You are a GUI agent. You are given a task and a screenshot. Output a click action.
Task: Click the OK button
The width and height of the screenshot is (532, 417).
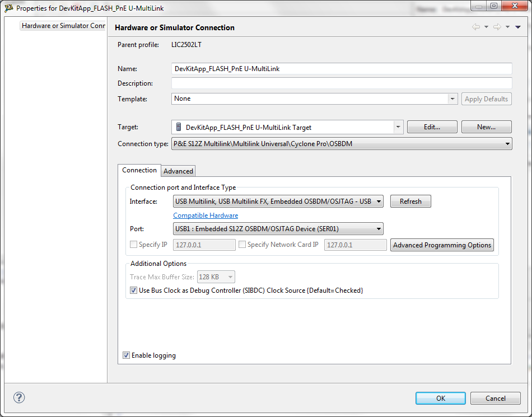point(440,399)
